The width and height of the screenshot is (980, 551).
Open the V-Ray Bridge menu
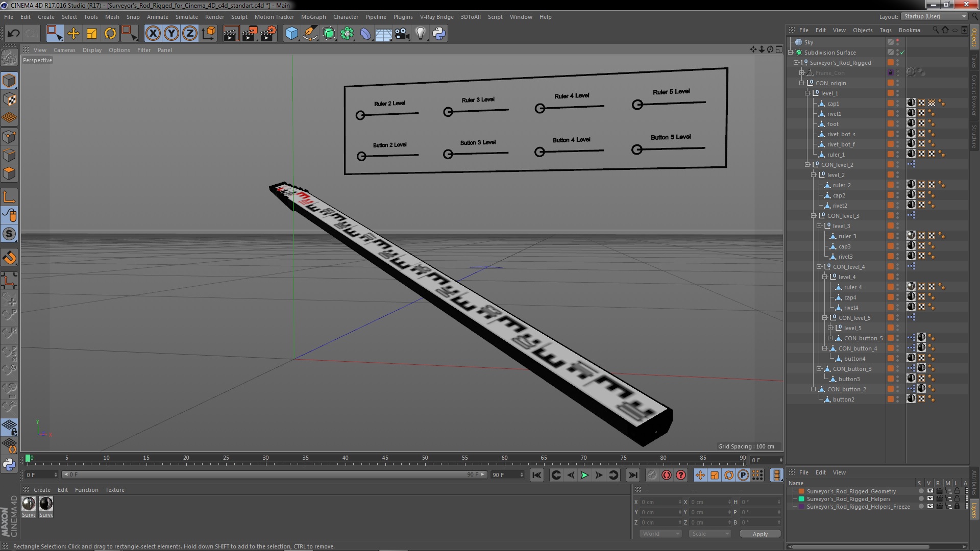coord(436,17)
